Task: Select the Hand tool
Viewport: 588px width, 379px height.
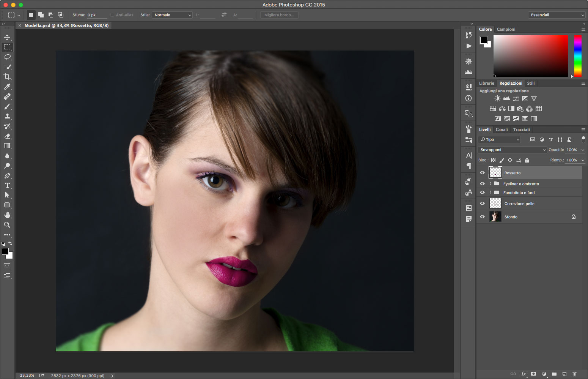Action: click(x=7, y=215)
